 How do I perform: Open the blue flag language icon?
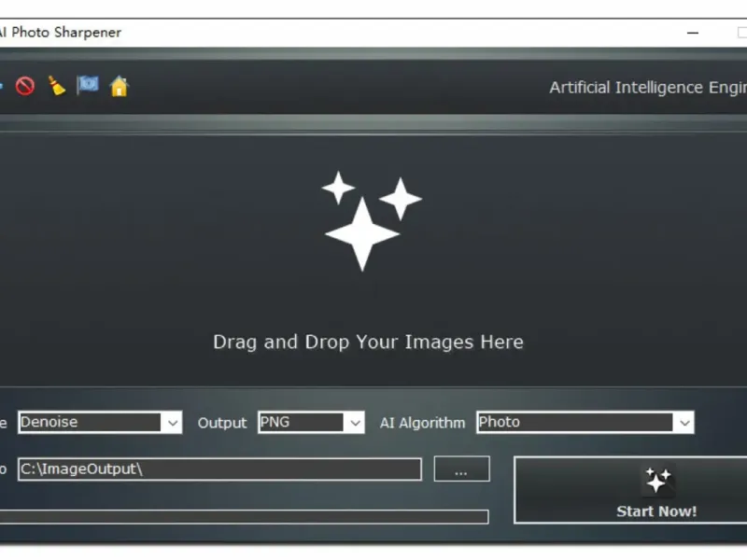[x=88, y=86]
